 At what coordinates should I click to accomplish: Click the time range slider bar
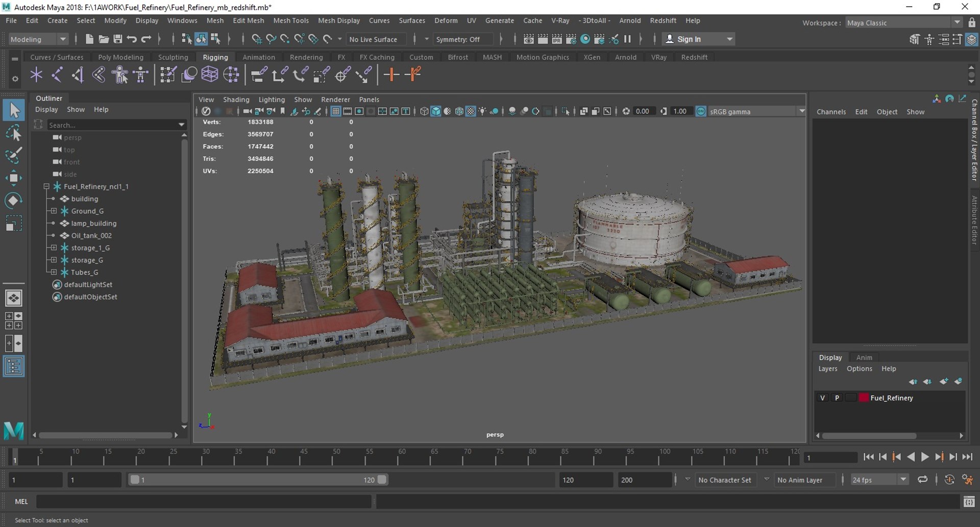pyautogui.click(x=258, y=480)
